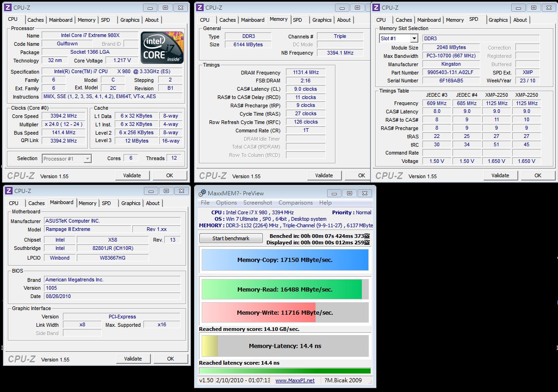Click the Memory-Latency 14.4 ns bar

point(285,346)
